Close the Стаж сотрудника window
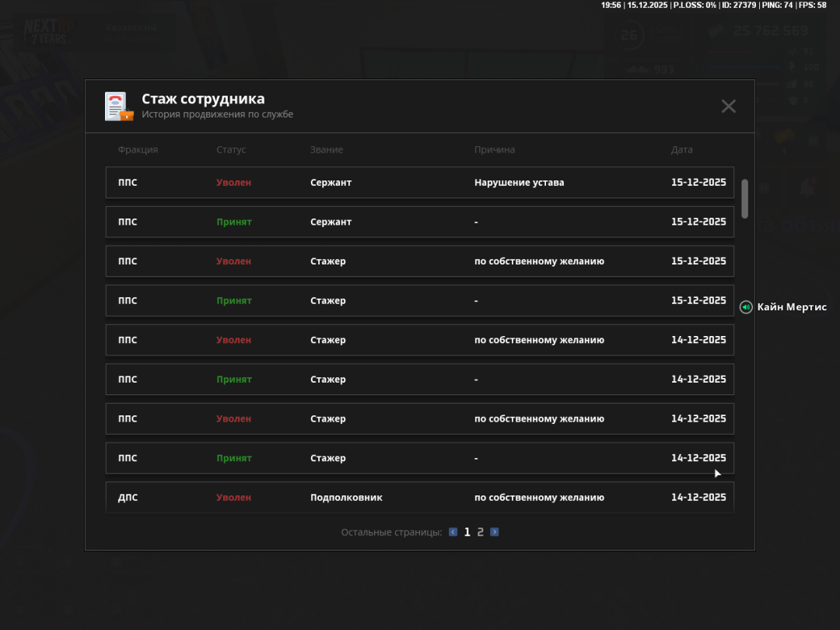 728,107
